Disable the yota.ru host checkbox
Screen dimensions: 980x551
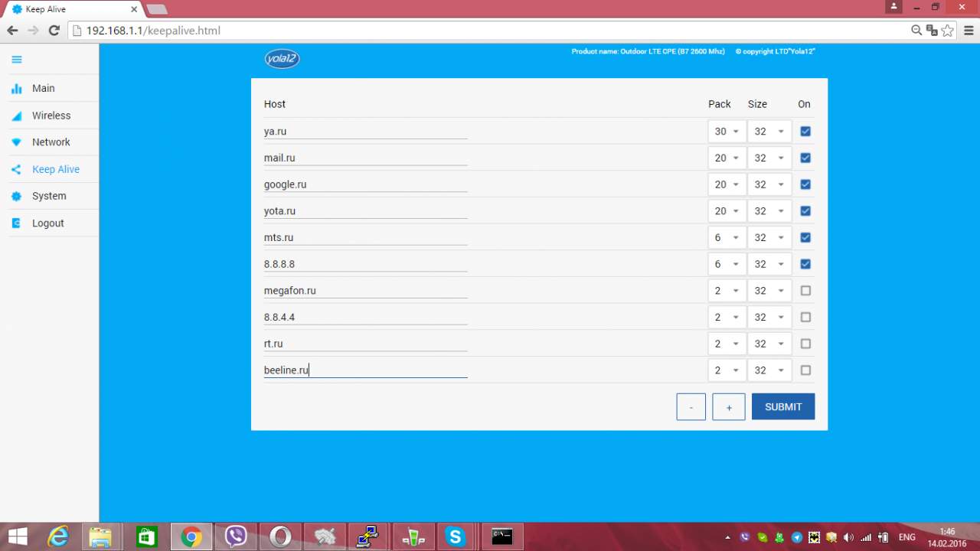tap(805, 211)
